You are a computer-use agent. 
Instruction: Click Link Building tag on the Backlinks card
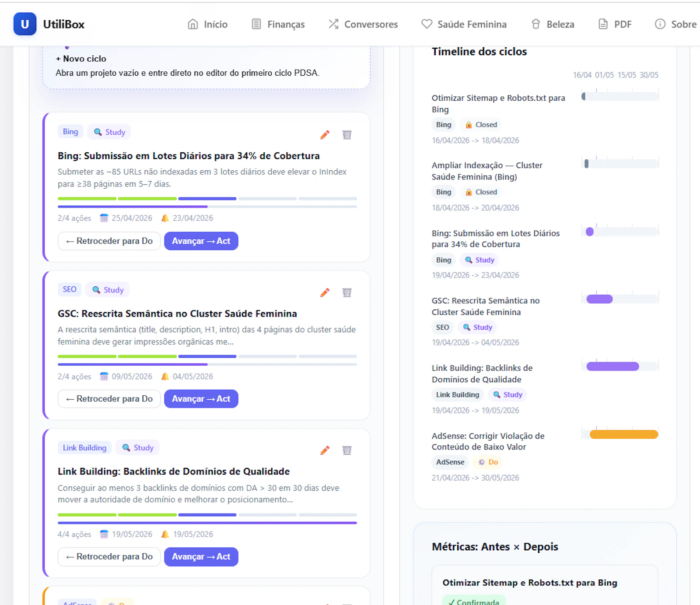[84, 447]
